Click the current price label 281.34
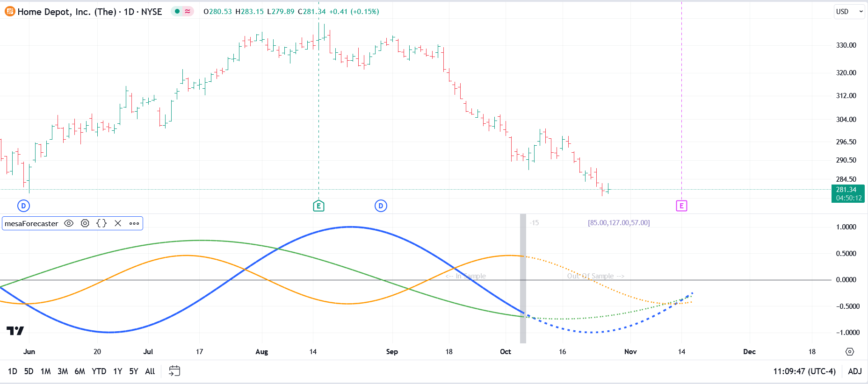The image size is (868, 384). (848, 193)
